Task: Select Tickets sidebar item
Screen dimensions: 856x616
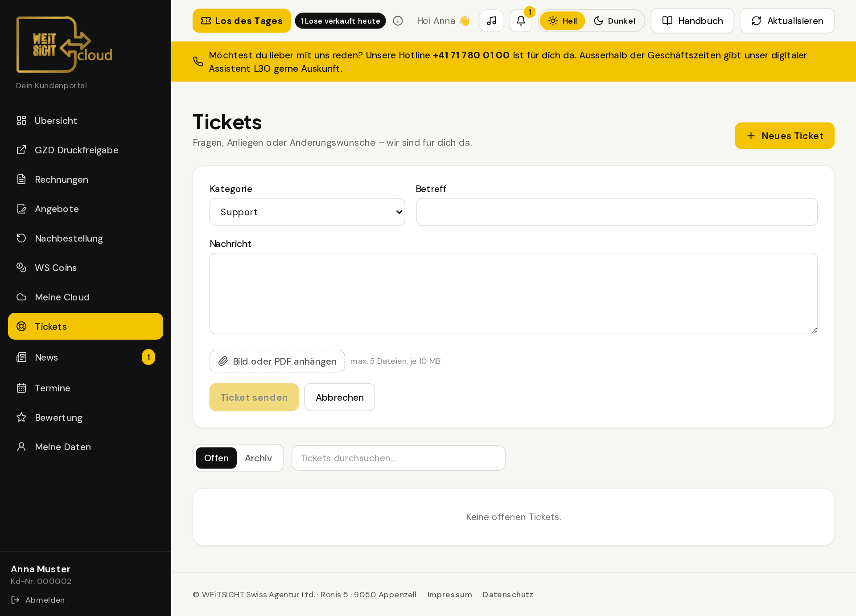Action: [86, 326]
